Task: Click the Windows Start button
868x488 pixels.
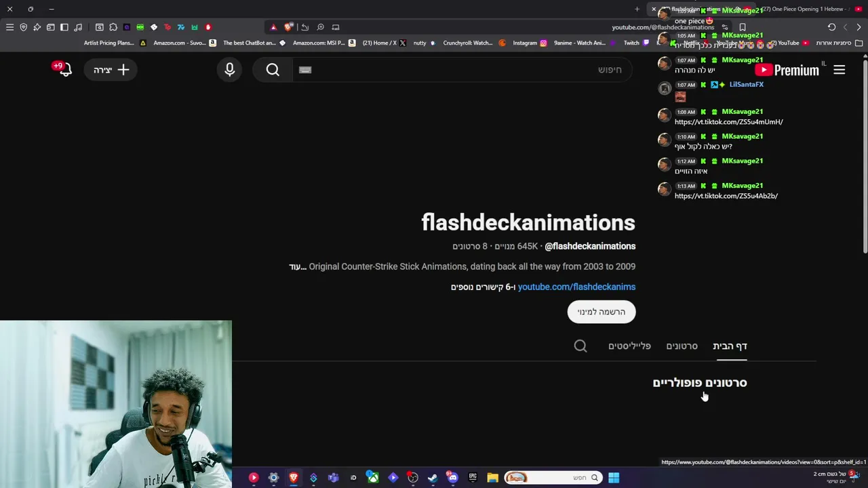Action: 614,478
